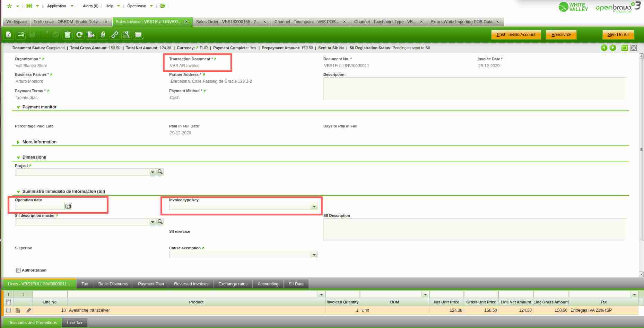This screenshot has width=644, height=328.
Task: Open the Sales Order tab
Action: (x=227, y=22)
